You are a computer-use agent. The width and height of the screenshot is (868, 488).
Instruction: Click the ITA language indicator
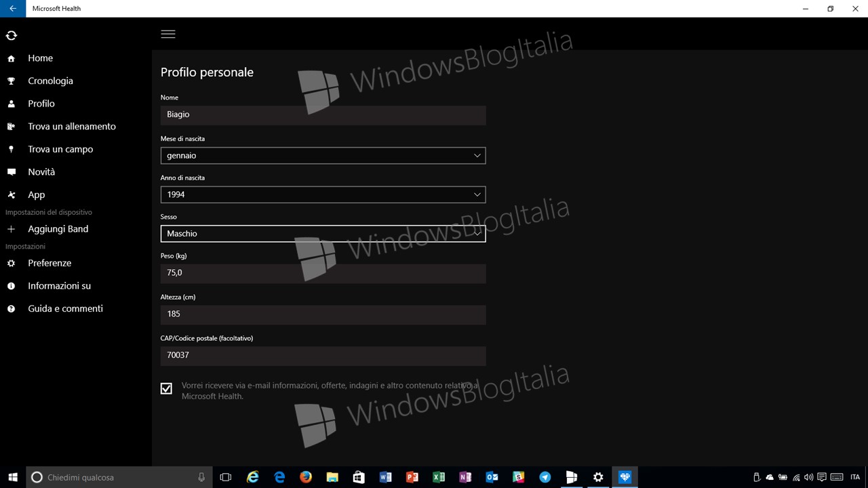click(x=854, y=477)
